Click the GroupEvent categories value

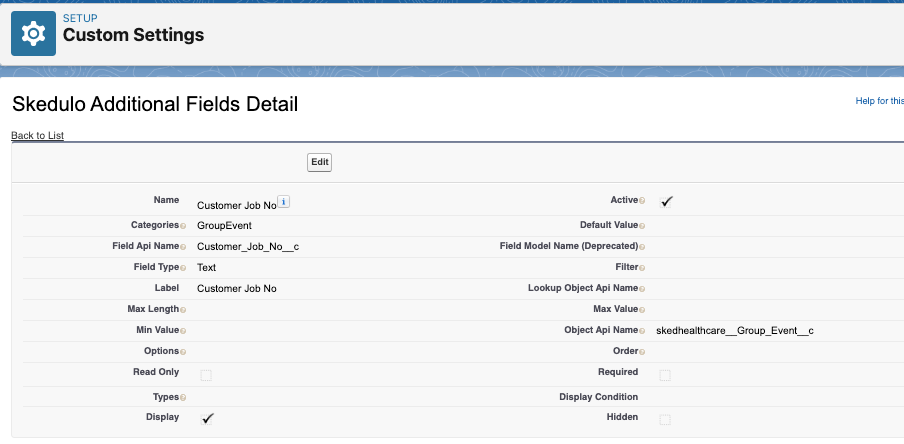point(224,225)
